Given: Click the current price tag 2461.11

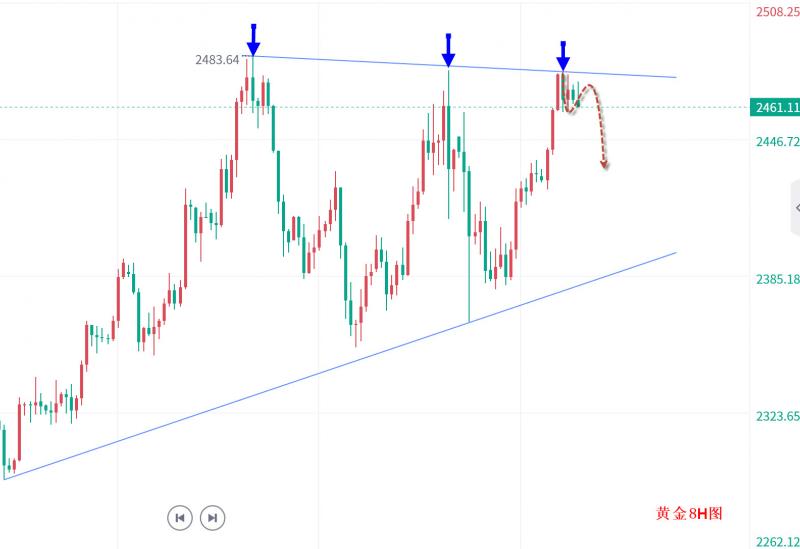Looking at the screenshot, I should [x=774, y=107].
